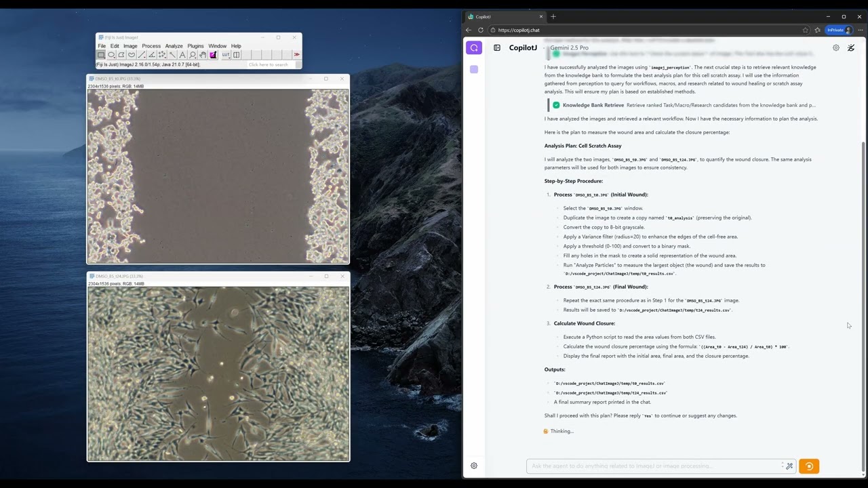868x488 pixels.
Task: Select the Polygon selection tool in ImageJ
Action: (x=121, y=55)
